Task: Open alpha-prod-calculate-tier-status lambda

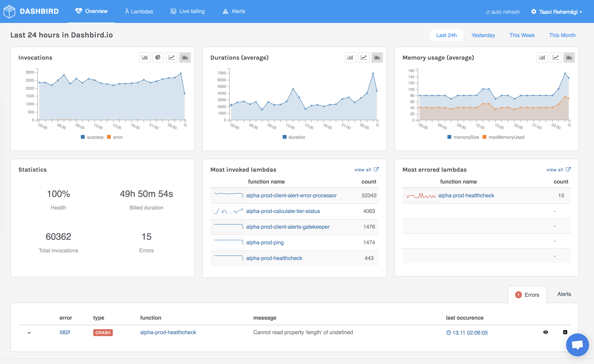Action: [283, 211]
